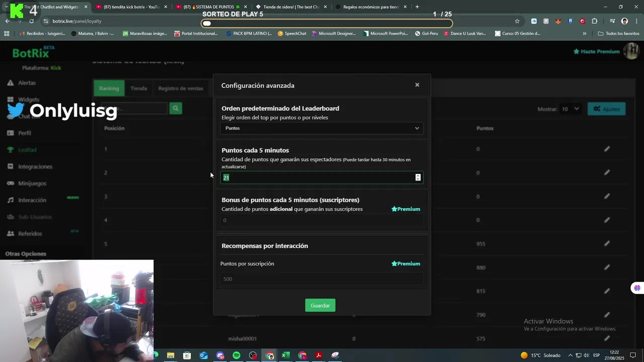The width and height of the screenshot is (644, 362).
Task: Click the subscriber bonus points field
Action: coord(321,220)
